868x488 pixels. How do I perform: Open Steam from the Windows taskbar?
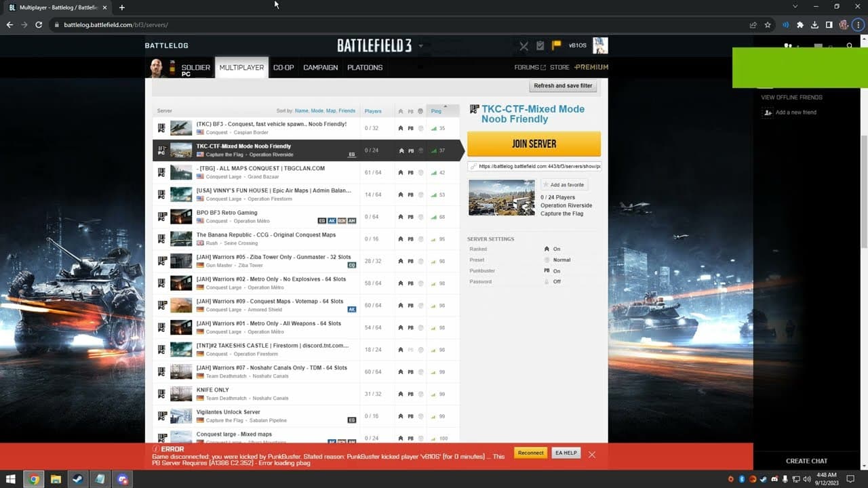point(78,479)
